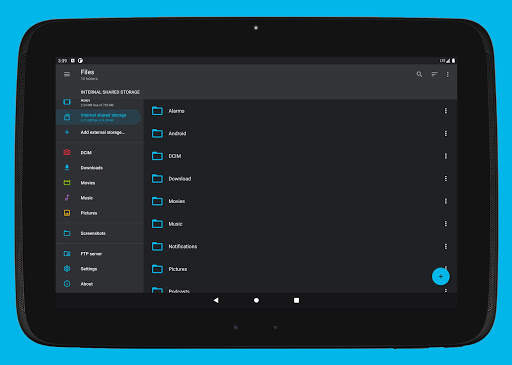This screenshot has width=512, height=365.
Task: Open more options for Notifications folder
Action: pos(446,247)
